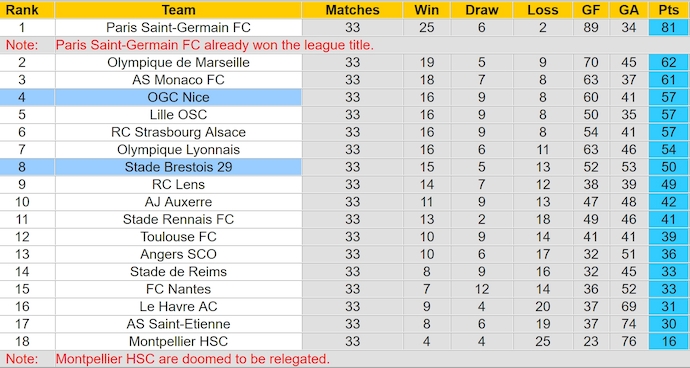
Task: Select the Draw column header
Action: [482, 10]
